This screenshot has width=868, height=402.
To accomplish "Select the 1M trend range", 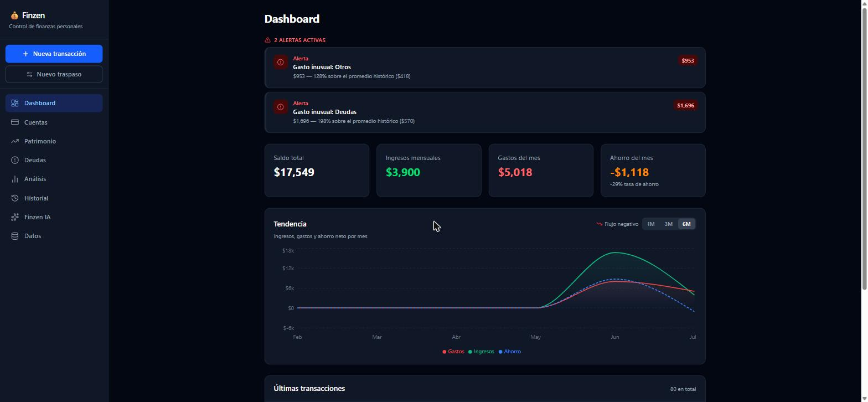I will click(x=651, y=224).
